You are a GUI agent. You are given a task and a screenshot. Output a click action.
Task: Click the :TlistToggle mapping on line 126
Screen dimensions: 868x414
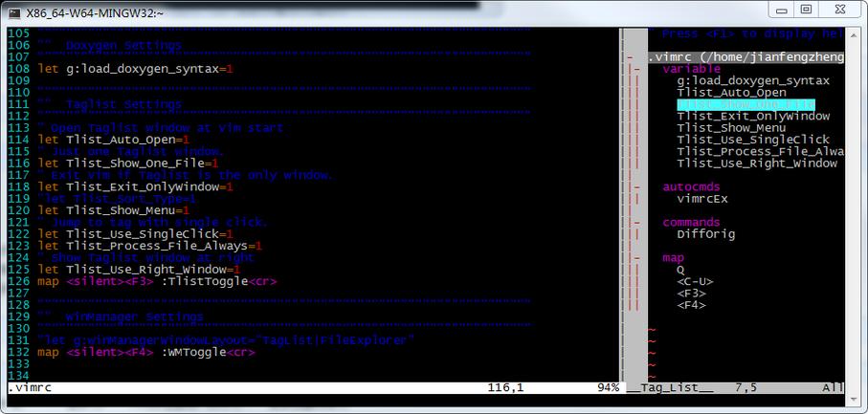click(x=205, y=282)
